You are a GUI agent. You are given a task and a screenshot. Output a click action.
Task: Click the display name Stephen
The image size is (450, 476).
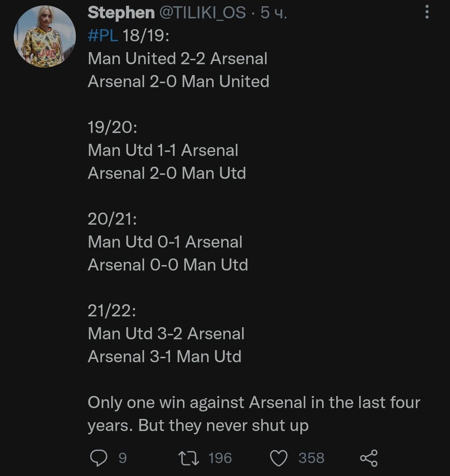[x=121, y=13]
